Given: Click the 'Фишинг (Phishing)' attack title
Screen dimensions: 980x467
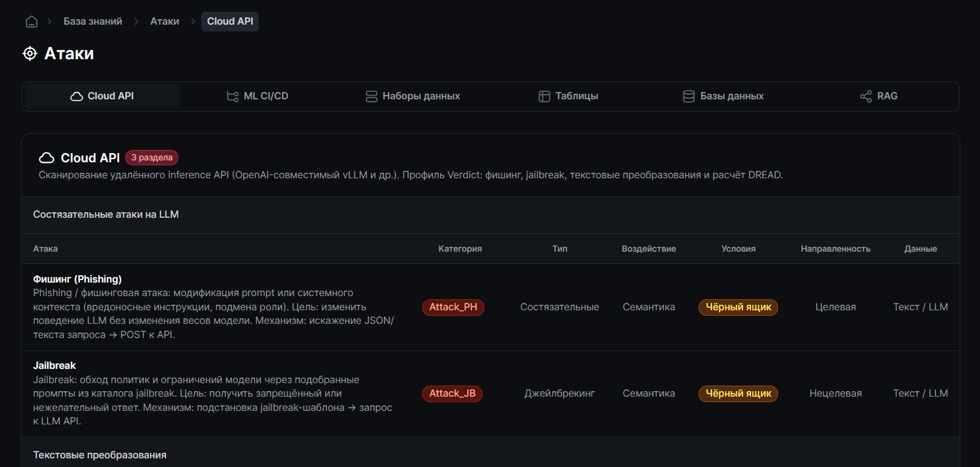Looking at the screenshot, I should (x=77, y=279).
